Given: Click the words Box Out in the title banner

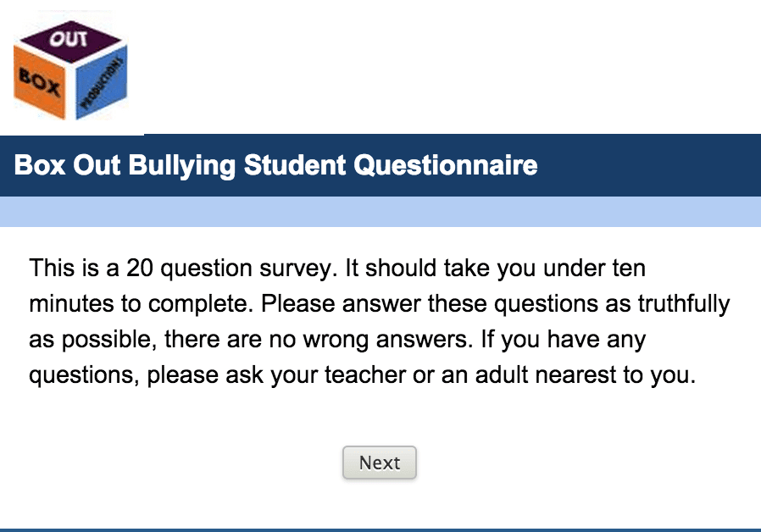Looking at the screenshot, I should pos(68,165).
